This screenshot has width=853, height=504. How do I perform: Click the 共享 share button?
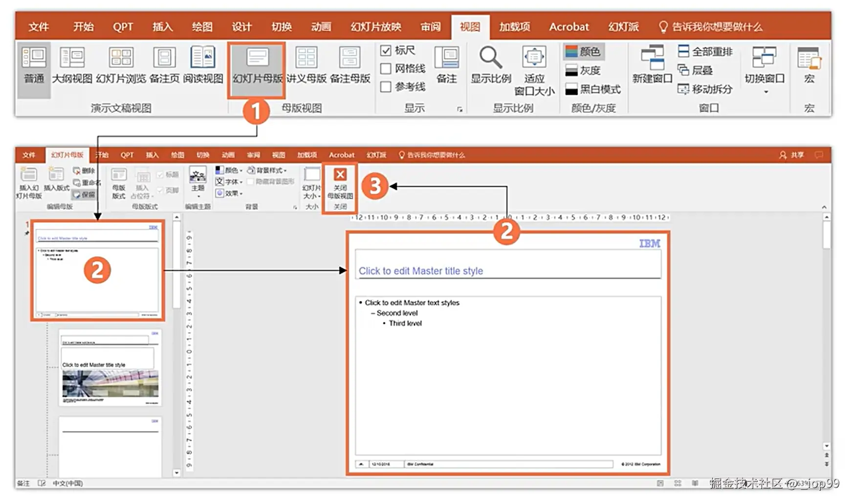pyautogui.click(x=791, y=155)
